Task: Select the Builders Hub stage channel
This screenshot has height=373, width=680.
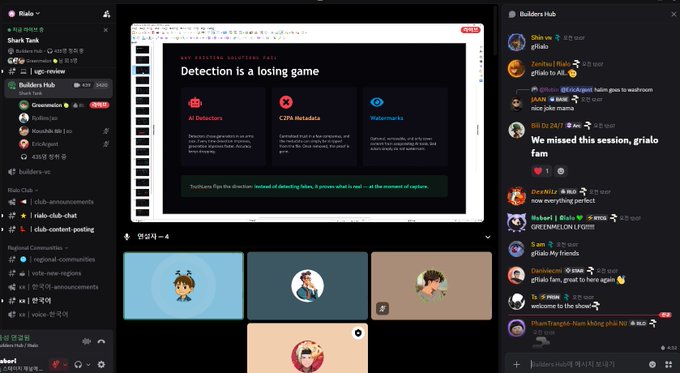Action: 59,88
